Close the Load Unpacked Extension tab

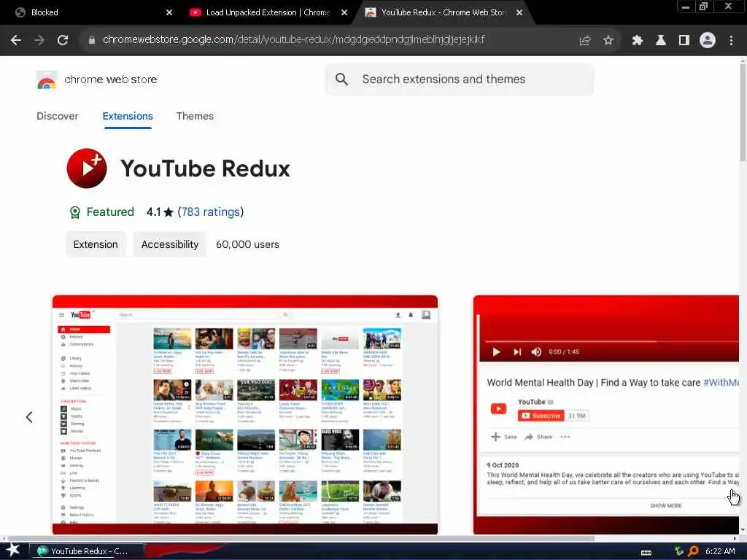tap(344, 12)
